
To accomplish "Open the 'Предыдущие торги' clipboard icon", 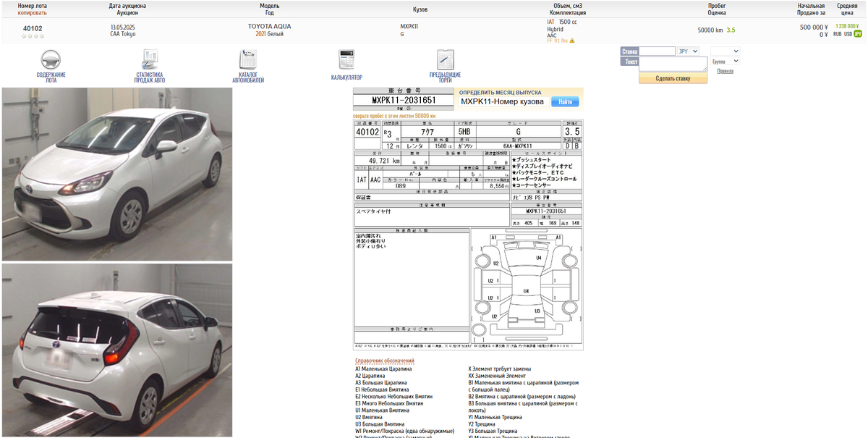I will 445,60.
